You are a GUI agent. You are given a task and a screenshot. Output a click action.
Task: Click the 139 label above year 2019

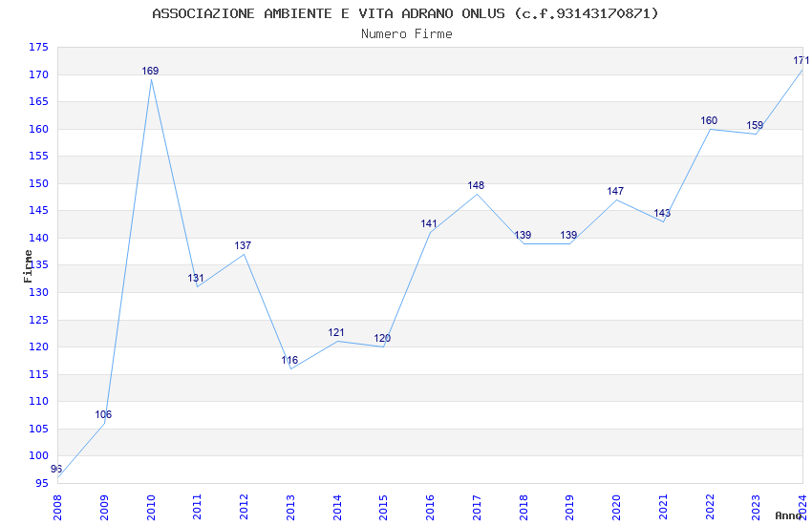[x=568, y=235]
